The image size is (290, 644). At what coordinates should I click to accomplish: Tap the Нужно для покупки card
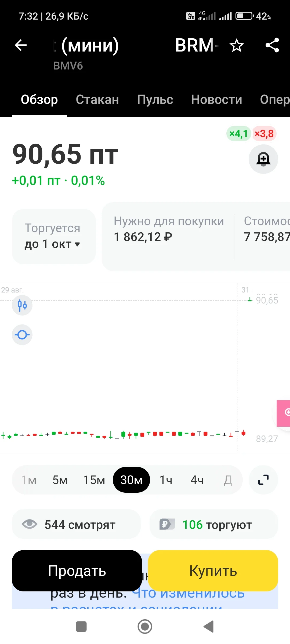tap(169, 236)
